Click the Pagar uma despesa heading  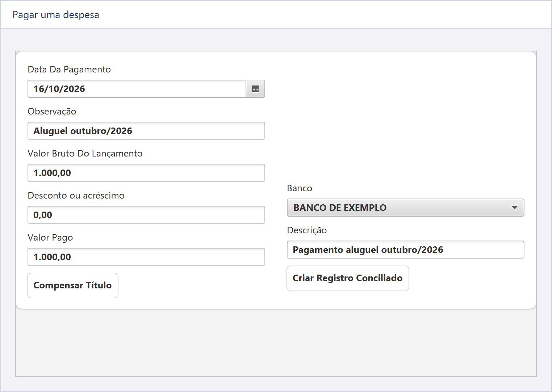(56, 15)
